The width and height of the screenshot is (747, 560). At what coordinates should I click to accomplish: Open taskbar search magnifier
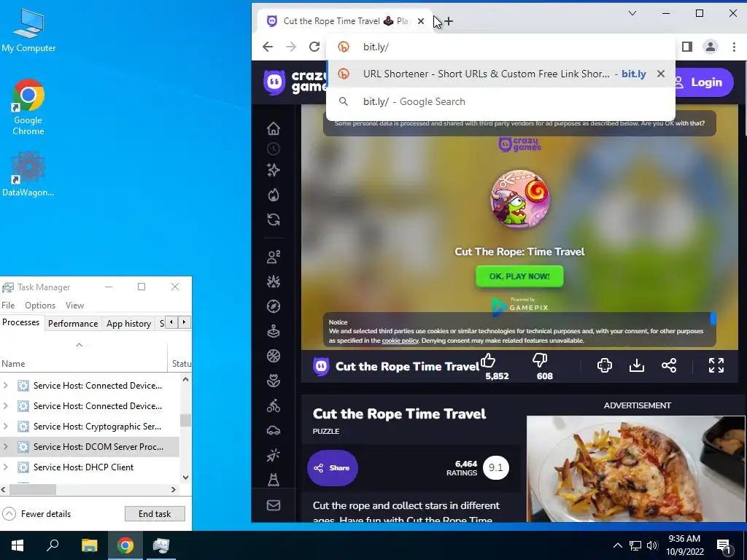tap(53, 545)
